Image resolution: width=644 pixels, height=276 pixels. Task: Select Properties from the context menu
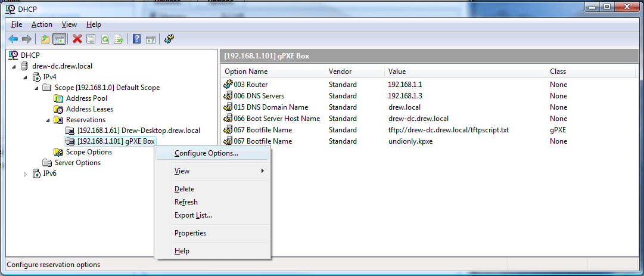[x=190, y=233]
